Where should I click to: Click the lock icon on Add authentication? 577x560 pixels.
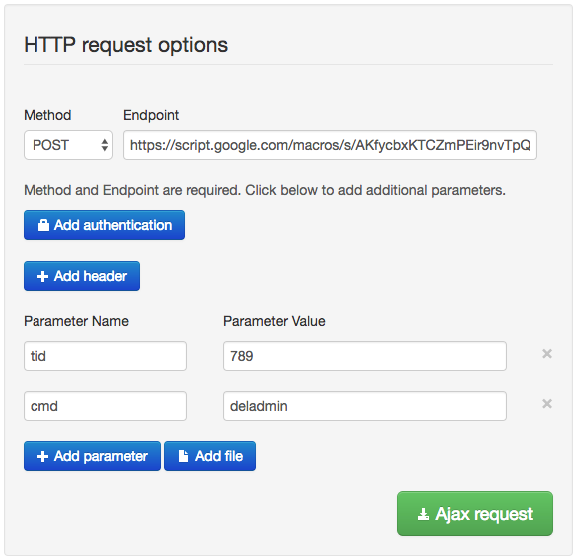[43, 225]
